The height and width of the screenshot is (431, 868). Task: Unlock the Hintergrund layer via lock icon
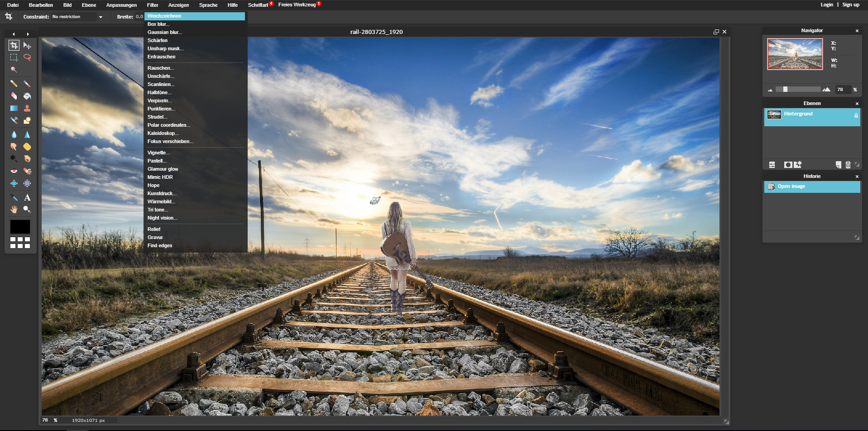856,115
